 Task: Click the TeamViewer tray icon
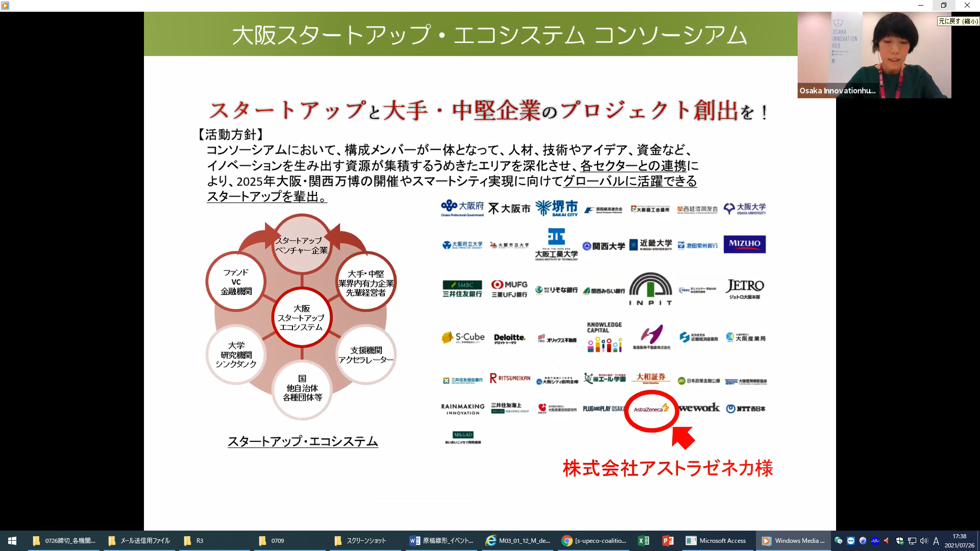(850, 541)
